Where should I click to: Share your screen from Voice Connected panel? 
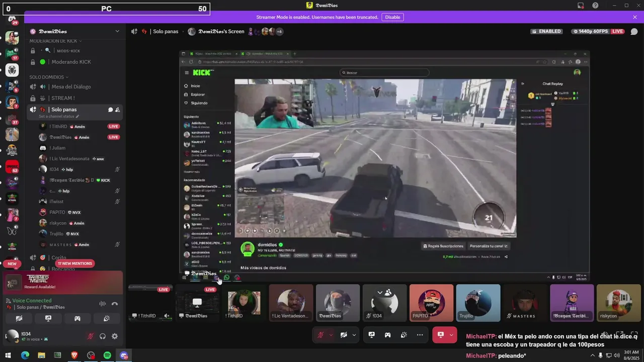tap(48, 318)
